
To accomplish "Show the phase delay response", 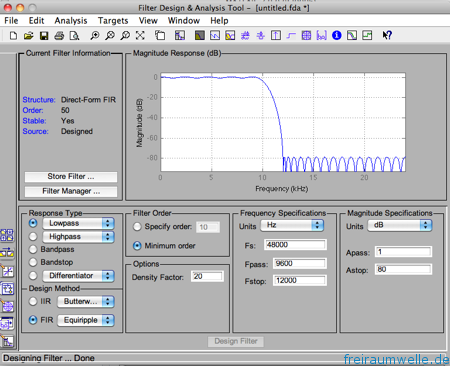I will [x=261, y=35].
